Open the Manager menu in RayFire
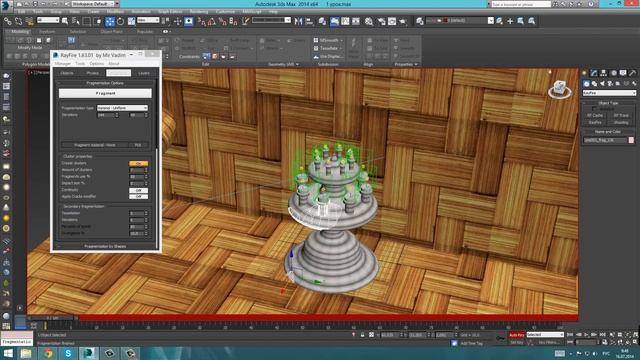Screen dimensions: 640x360 [62, 64]
